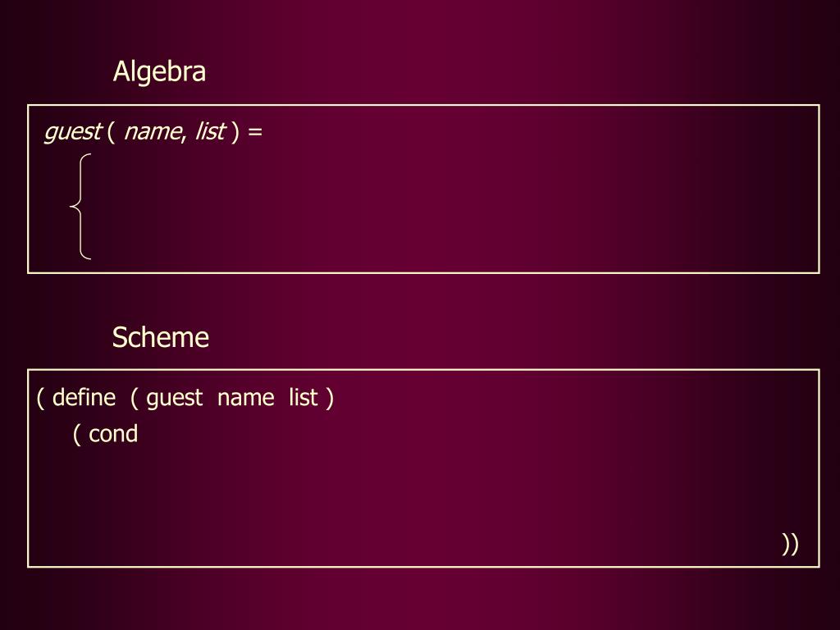Viewport: 840px width, 630px height.
Task: Click the Algebra heading
Action: click(x=159, y=72)
